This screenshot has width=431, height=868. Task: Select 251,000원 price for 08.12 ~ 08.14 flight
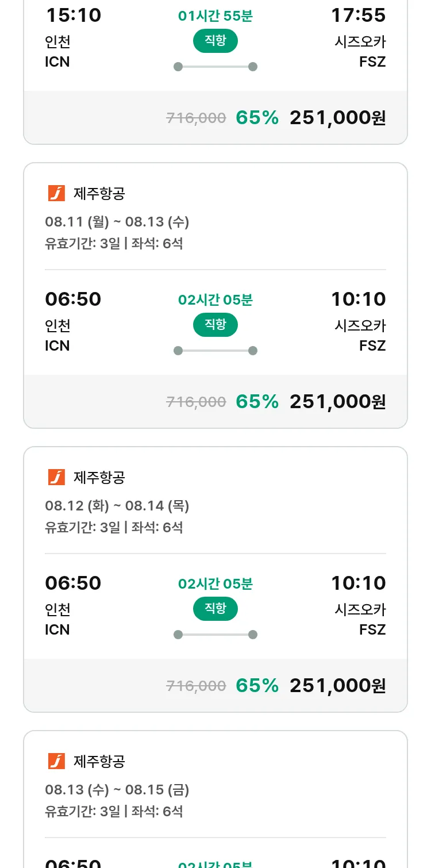coord(337,685)
